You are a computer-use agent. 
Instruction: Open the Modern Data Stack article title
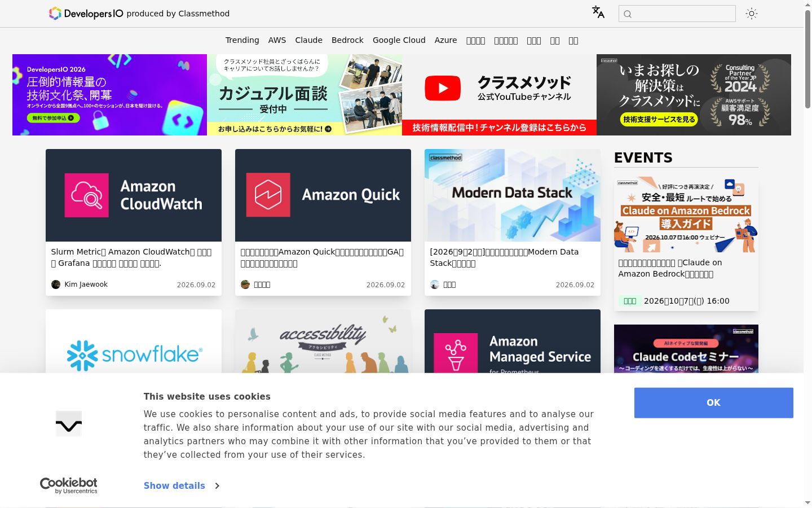click(x=504, y=257)
